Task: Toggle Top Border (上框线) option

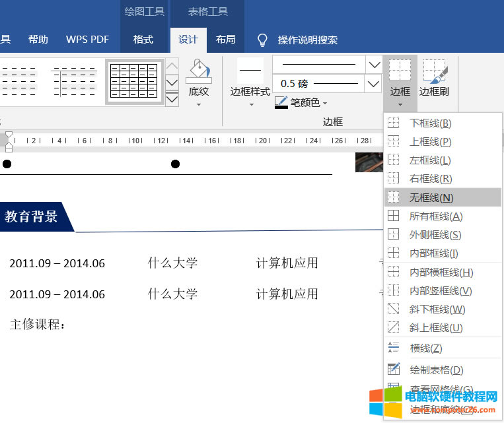Action: (x=430, y=141)
